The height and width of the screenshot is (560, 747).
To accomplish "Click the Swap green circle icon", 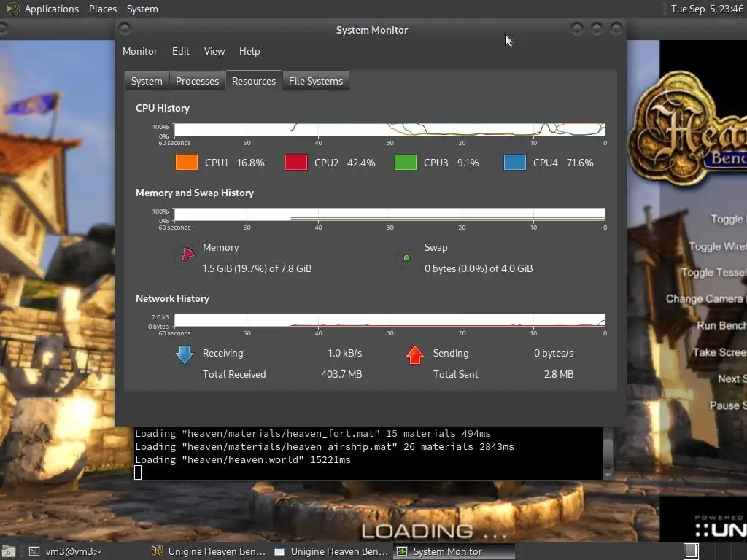I will pyautogui.click(x=406, y=258).
